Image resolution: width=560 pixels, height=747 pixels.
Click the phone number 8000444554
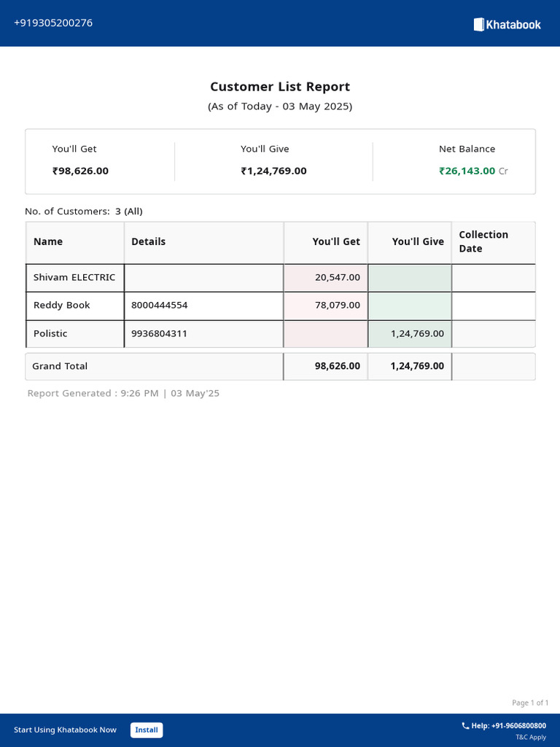point(160,305)
